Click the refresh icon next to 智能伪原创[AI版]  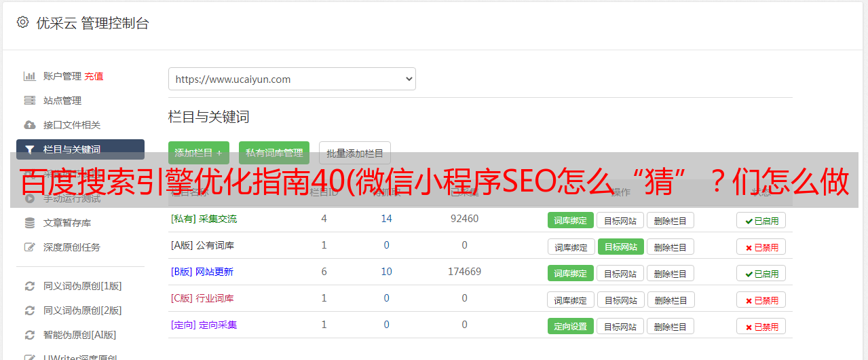[29, 335]
